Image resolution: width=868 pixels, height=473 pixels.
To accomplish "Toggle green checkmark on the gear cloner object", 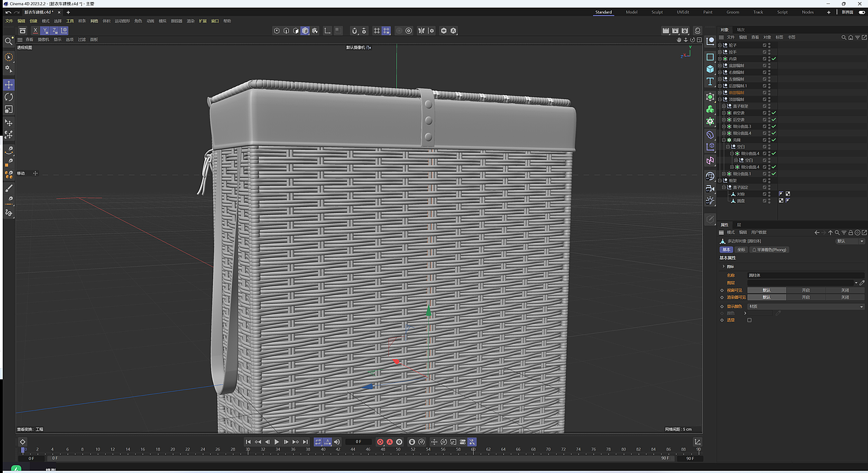I will 774,140.
